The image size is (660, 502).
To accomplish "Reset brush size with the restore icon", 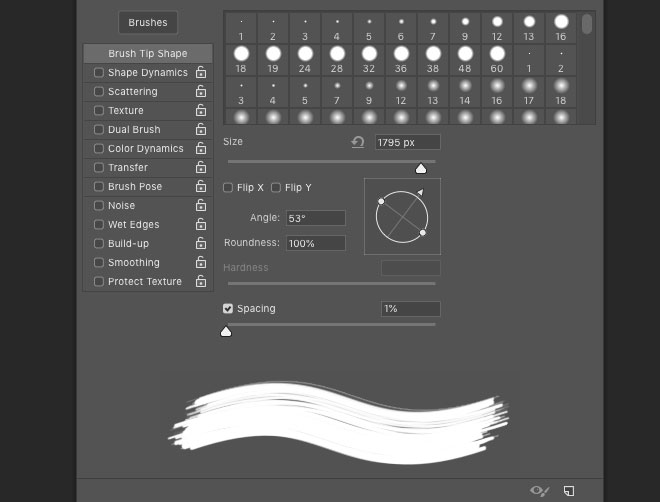I will pos(357,142).
